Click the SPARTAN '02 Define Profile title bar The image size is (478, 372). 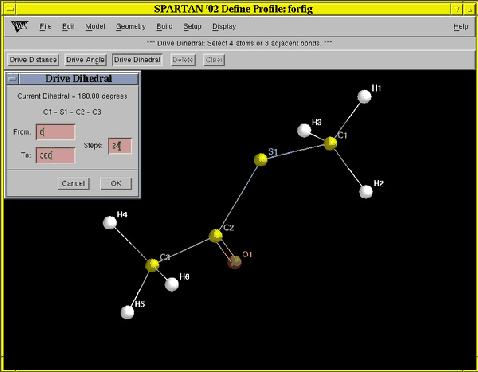(x=233, y=9)
